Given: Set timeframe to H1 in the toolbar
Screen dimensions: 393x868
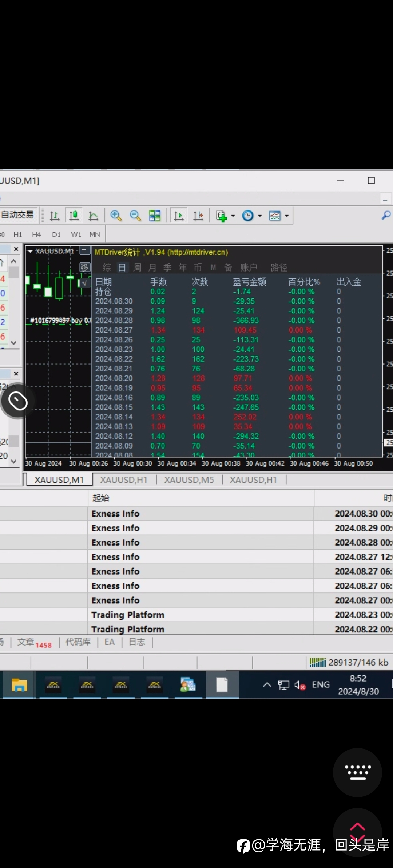Looking at the screenshot, I should tap(17, 235).
